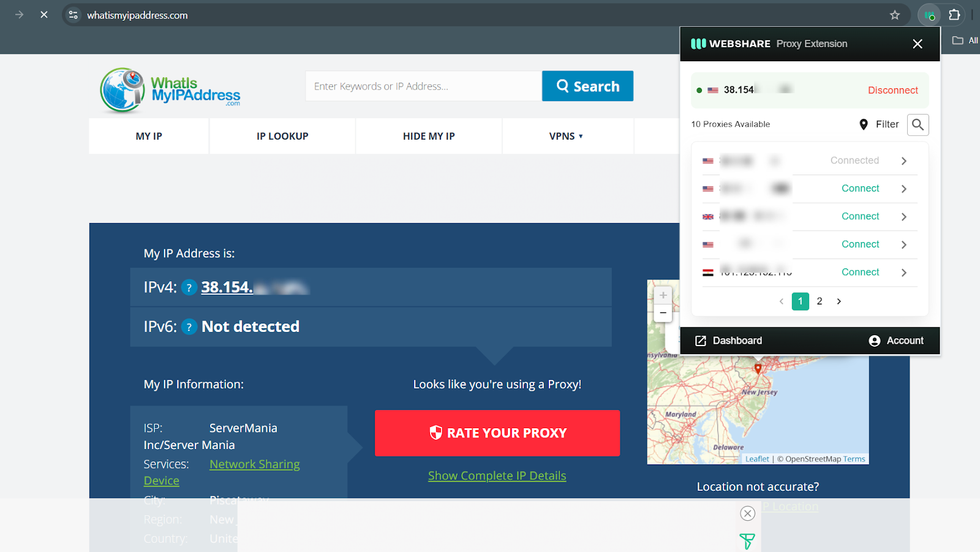Open site information icon in address bar

73,15
